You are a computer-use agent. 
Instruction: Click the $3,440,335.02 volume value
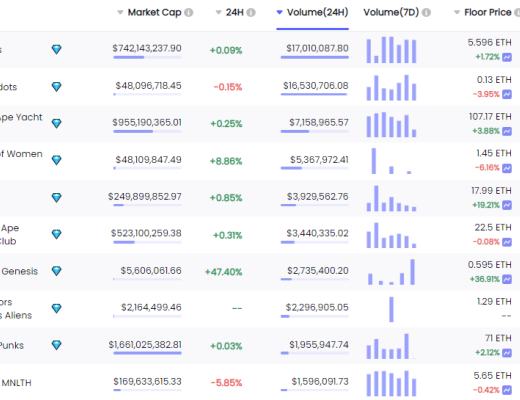click(x=317, y=233)
